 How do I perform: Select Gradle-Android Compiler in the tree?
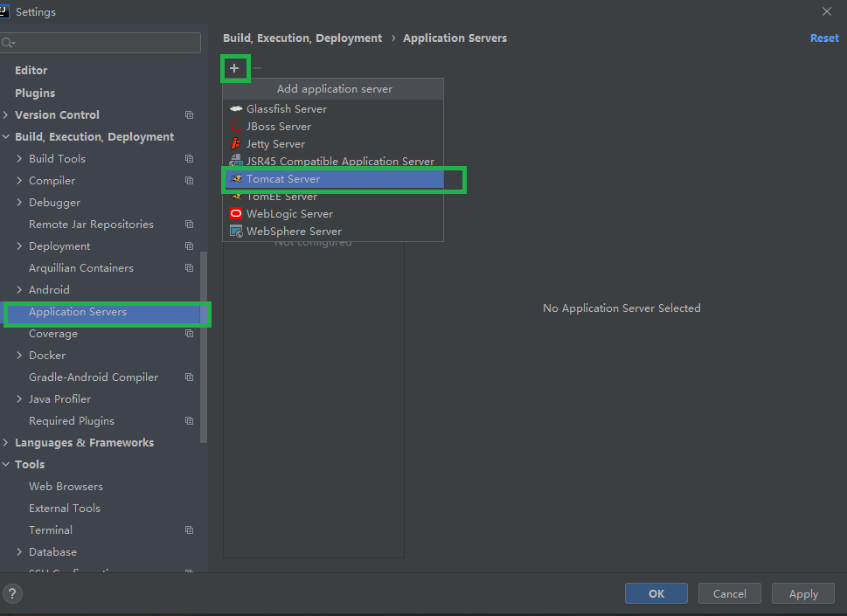(x=94, y=377)
